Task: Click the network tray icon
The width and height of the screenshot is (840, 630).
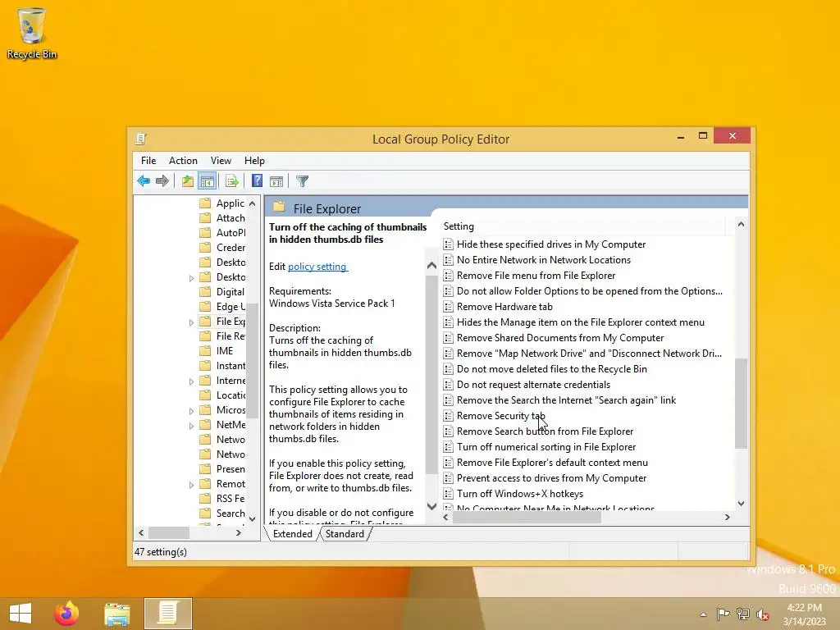Action: [742, 614]
